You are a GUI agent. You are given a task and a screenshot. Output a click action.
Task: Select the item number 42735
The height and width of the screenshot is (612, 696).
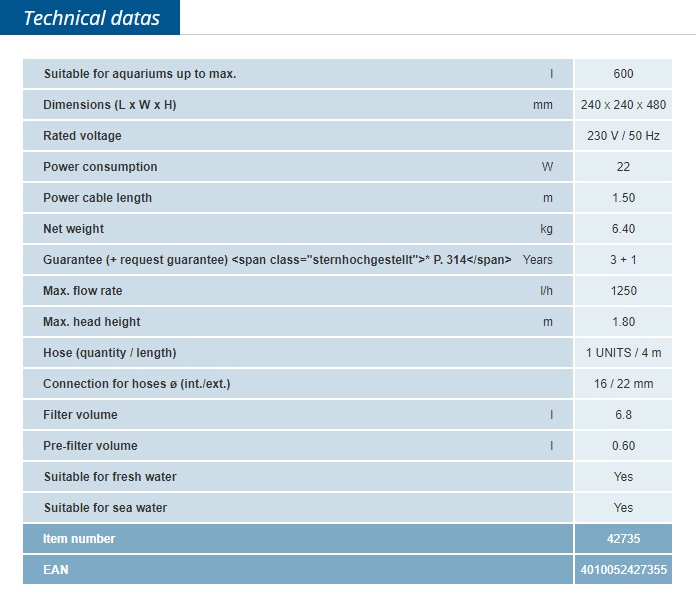(623, 539)
